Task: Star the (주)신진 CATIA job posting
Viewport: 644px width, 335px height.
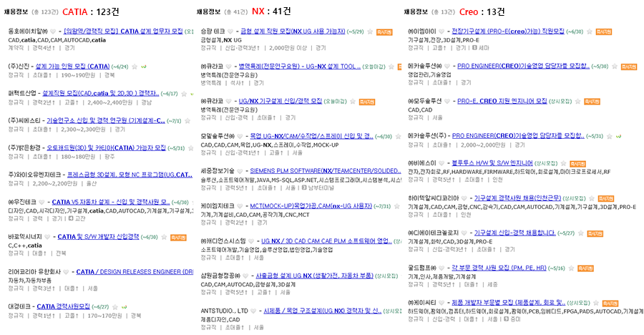Action: (x=135, y=67)
